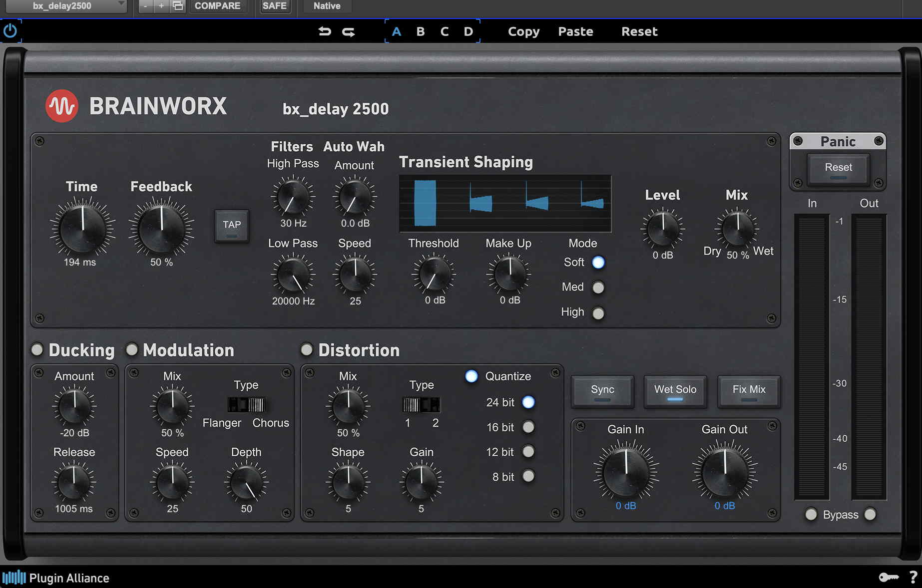922x588 pixels.
Task: Click the Ducking Release knob
Action: point(74,483)
